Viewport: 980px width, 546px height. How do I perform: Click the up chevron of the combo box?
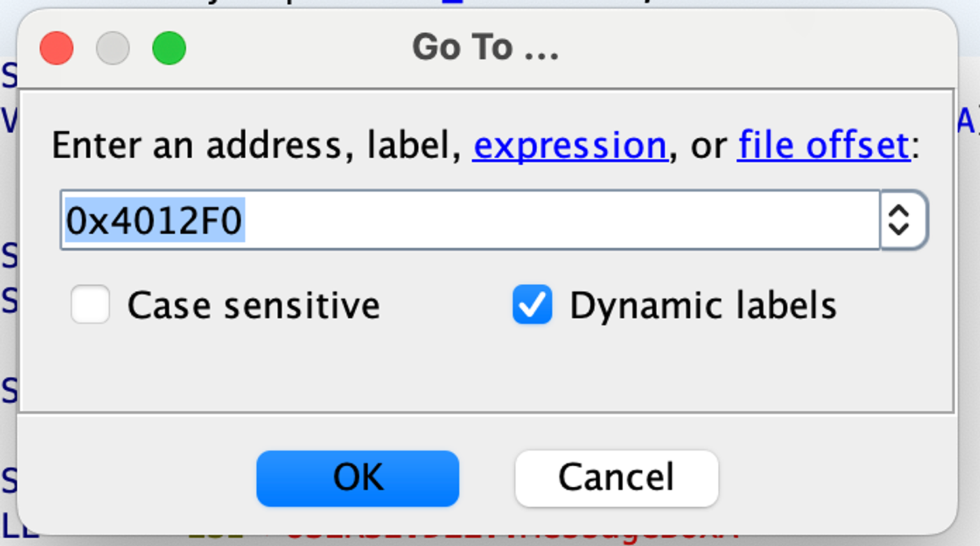(x=899, y=211)
